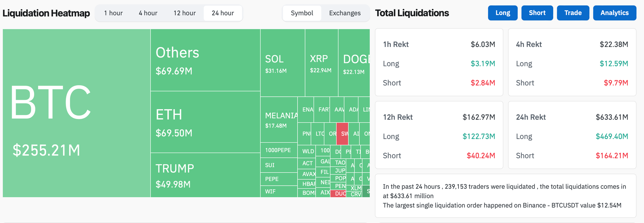Select the 24 hour timeframe
Screen dimensions: 644x223
click(223, 13)
